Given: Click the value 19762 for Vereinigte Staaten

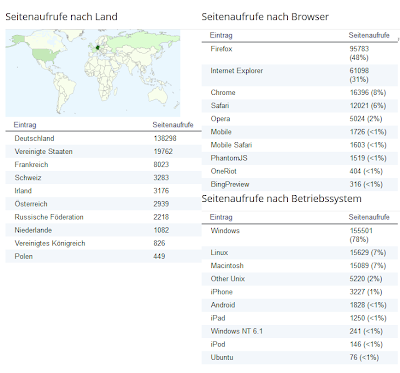Looking at the screenshot, I should tap(163, 151).
